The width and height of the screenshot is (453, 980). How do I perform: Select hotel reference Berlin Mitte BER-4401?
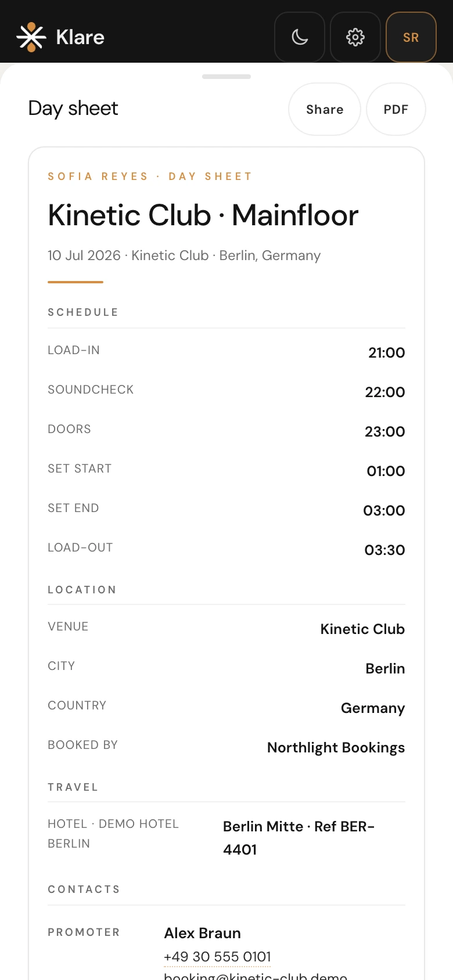click(x=299, y=838)
